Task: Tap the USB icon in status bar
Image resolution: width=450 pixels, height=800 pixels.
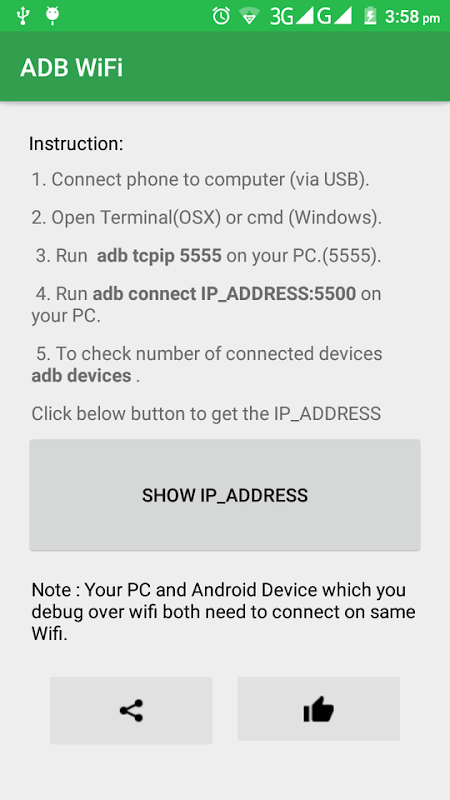Action: pos(22,16)
